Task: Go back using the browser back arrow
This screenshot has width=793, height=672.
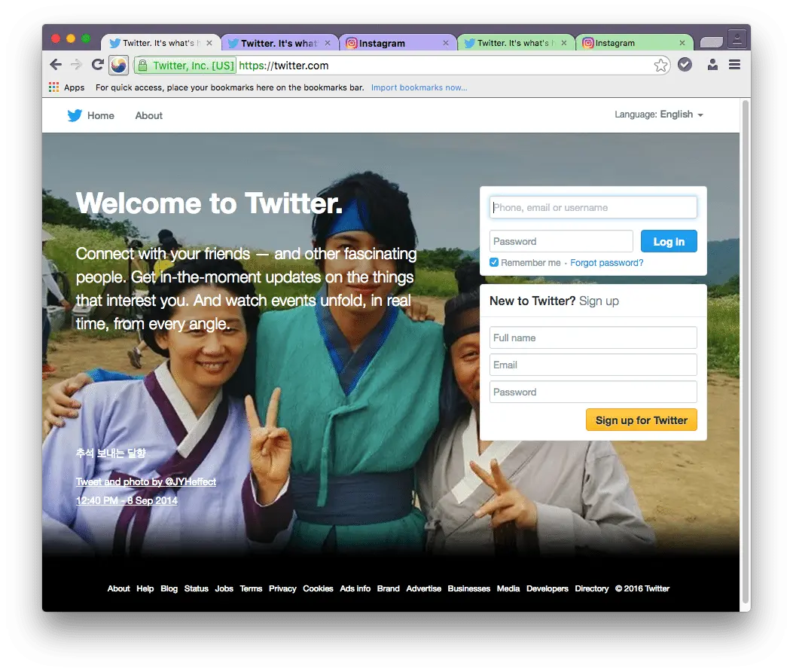Action: (55, 65)
